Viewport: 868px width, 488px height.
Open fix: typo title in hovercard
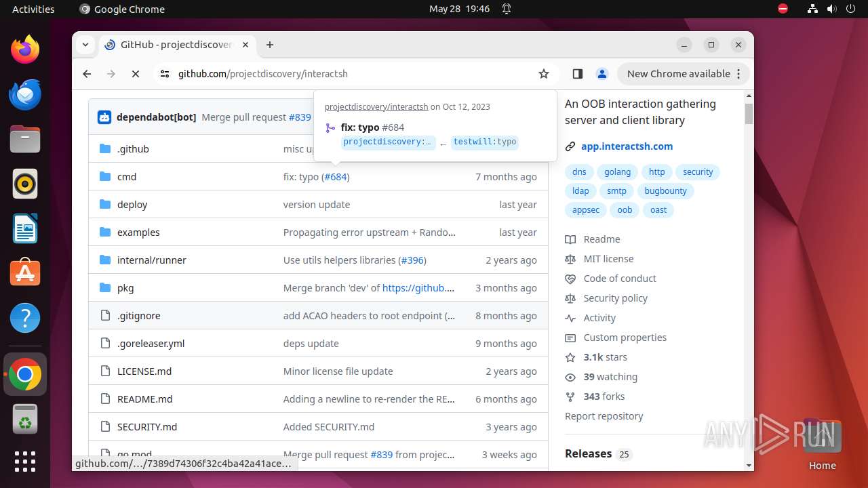point(360,127)
